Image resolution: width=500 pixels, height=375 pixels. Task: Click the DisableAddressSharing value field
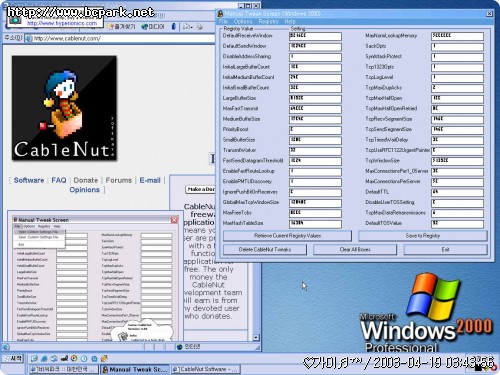[x=315, y=57]
